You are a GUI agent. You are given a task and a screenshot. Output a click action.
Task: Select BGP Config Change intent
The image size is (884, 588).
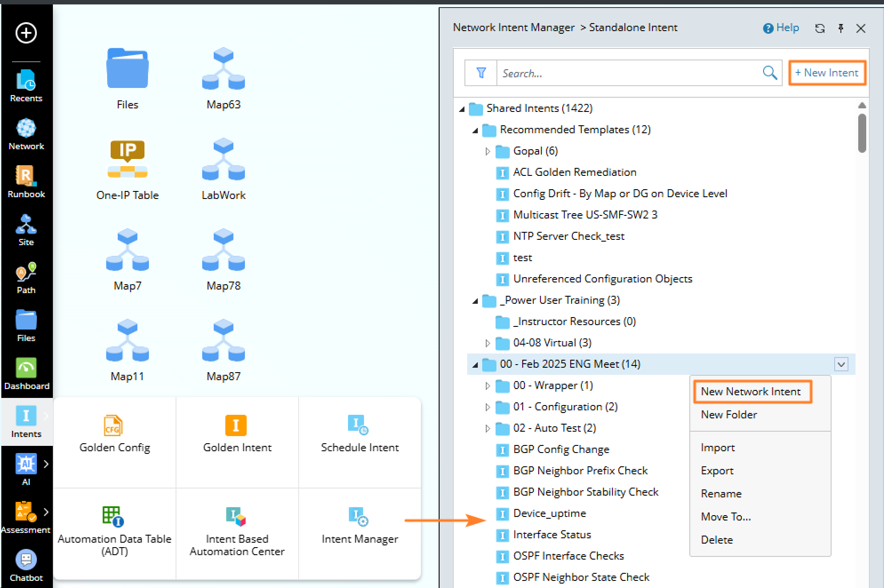[x=561, y=449]
